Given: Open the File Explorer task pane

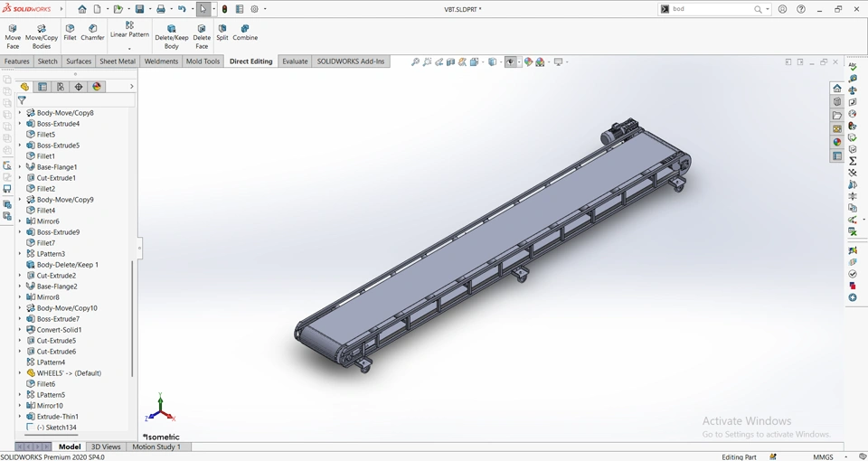Looking at the screenshot, I should tap(837, 115).
